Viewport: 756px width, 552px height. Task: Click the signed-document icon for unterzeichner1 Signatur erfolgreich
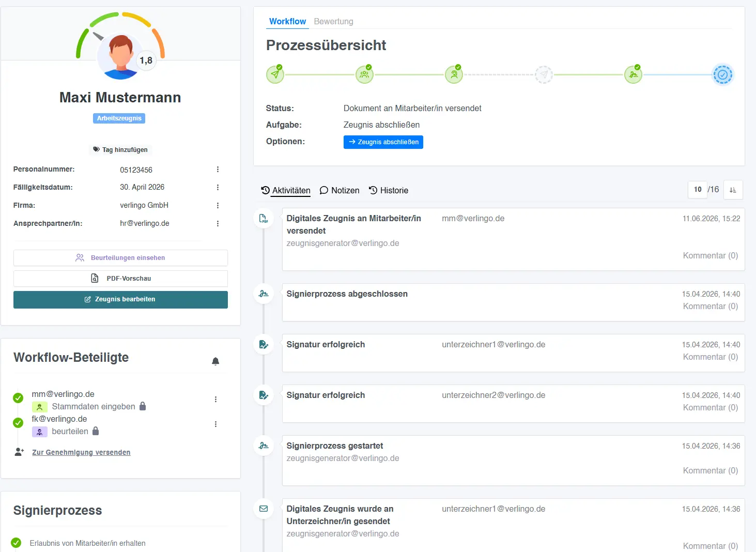click(x=264, y=344)
